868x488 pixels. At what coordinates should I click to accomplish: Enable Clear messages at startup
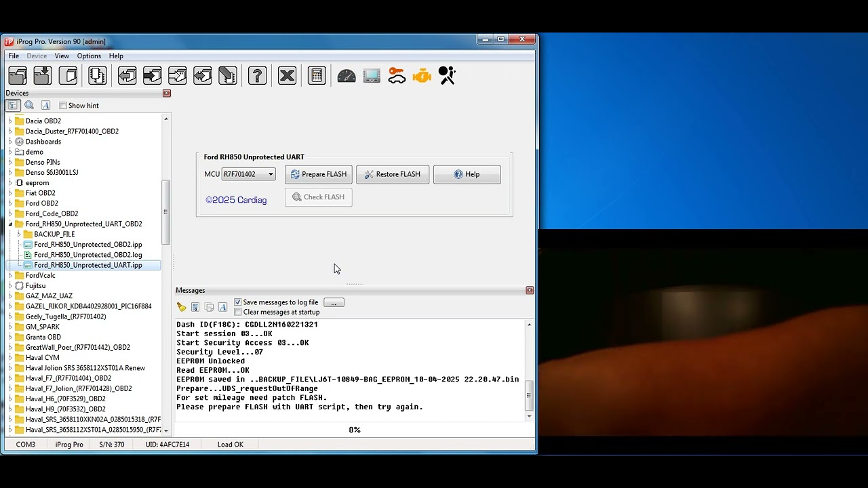tap(238, 312)
